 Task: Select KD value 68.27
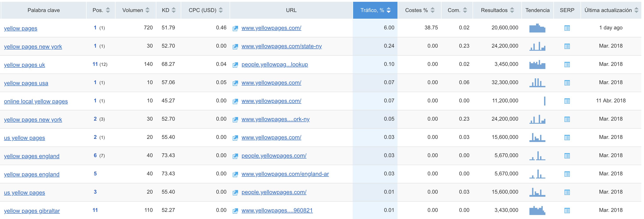pyautogui.click(x=168, y=64)
